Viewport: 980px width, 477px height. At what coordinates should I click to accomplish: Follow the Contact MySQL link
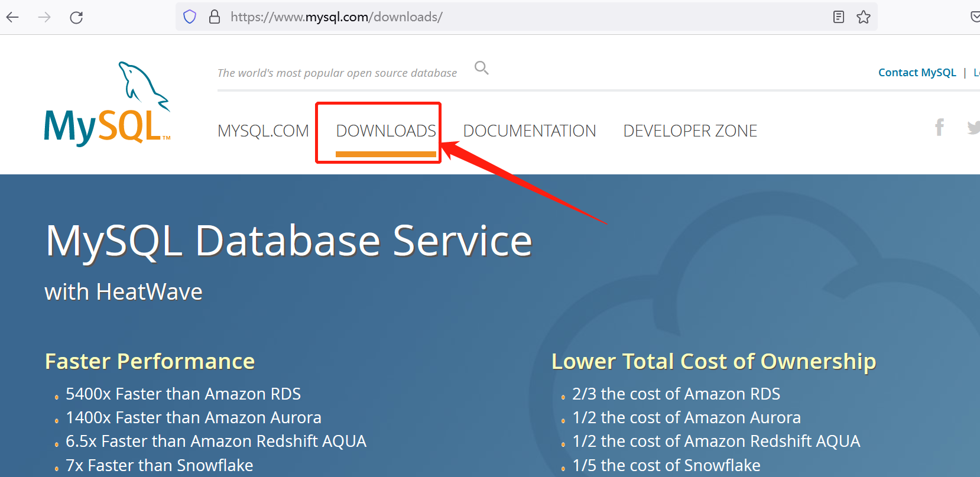(x=917, y=72)
